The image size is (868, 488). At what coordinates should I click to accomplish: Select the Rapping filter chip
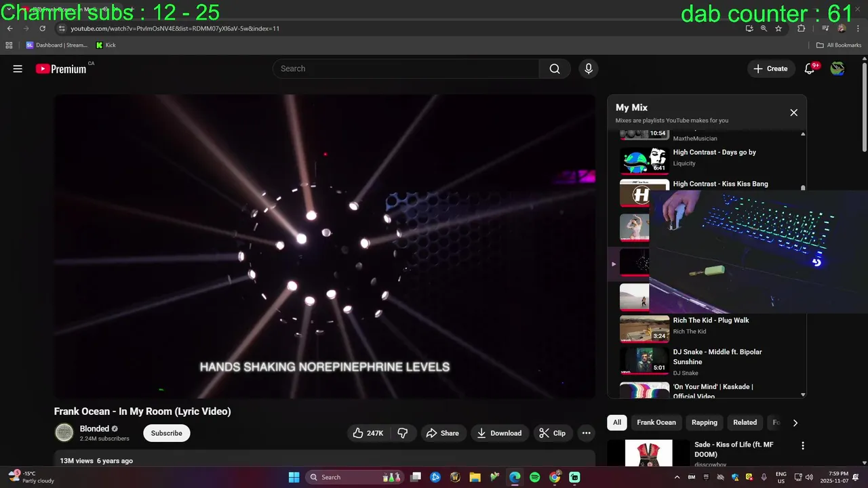705,422
